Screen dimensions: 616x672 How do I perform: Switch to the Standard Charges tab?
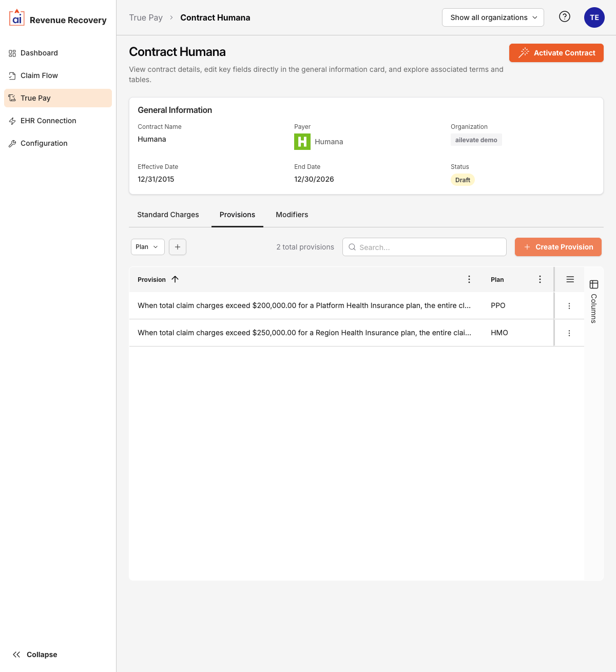(x=168, y=215)
